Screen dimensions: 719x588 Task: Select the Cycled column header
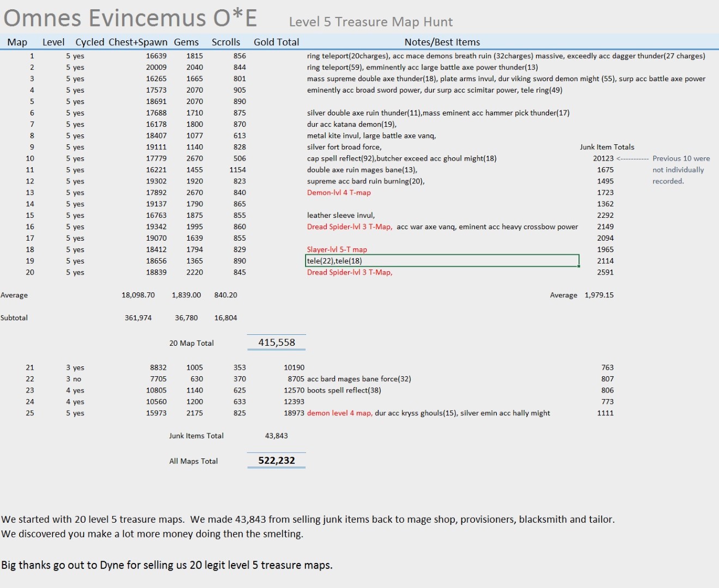(90, 42)
